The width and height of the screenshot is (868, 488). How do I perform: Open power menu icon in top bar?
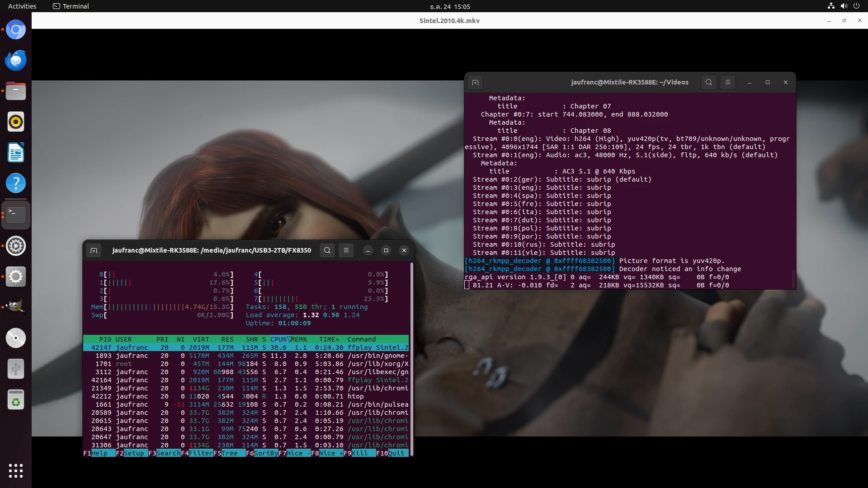click(856, 6)
